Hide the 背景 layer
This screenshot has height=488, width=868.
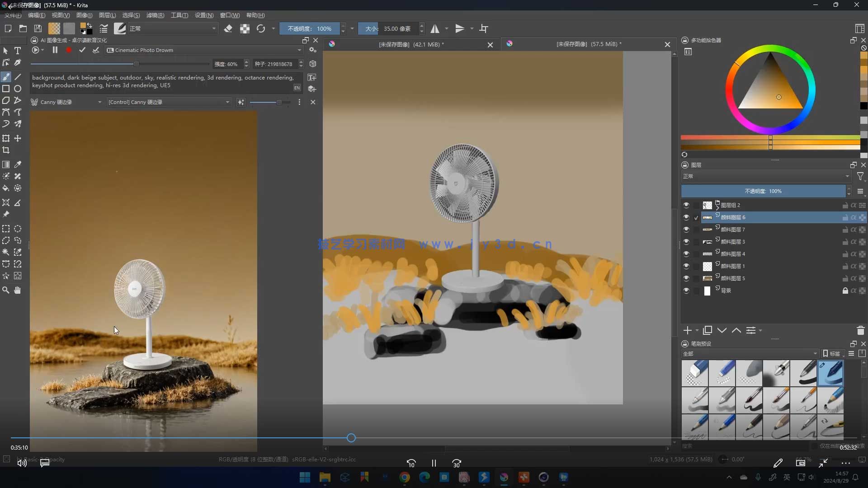pyautogui.click(x=686, y=291)
